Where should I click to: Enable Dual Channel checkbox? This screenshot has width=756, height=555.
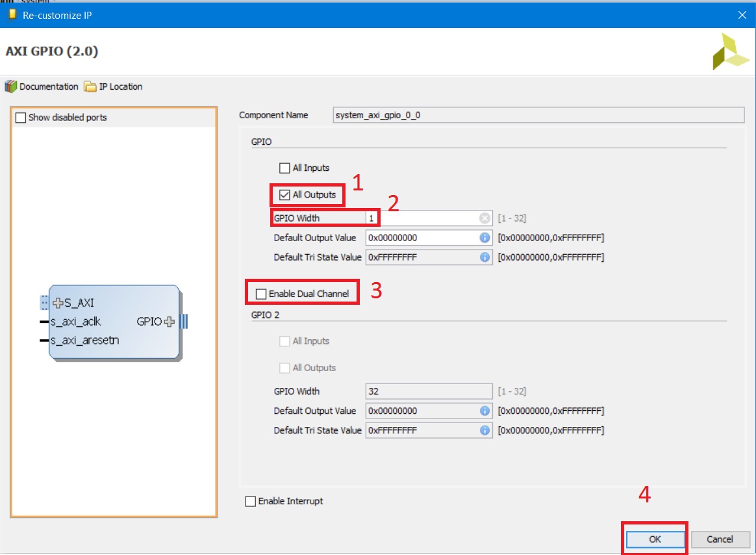point(261,294)
